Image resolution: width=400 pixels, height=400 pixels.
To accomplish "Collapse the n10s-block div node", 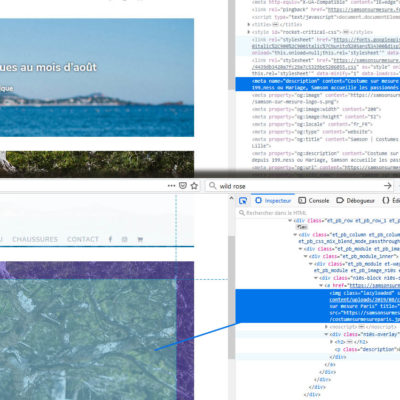I will click(316, 278).
